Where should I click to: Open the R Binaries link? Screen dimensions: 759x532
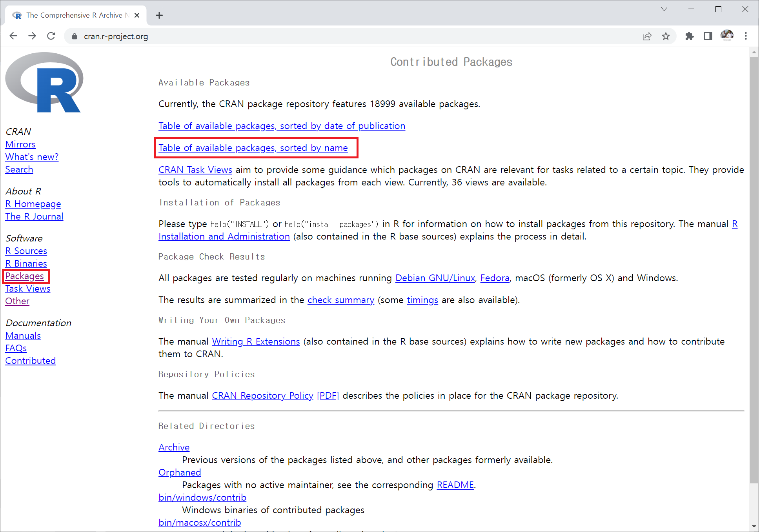[26, 263]
